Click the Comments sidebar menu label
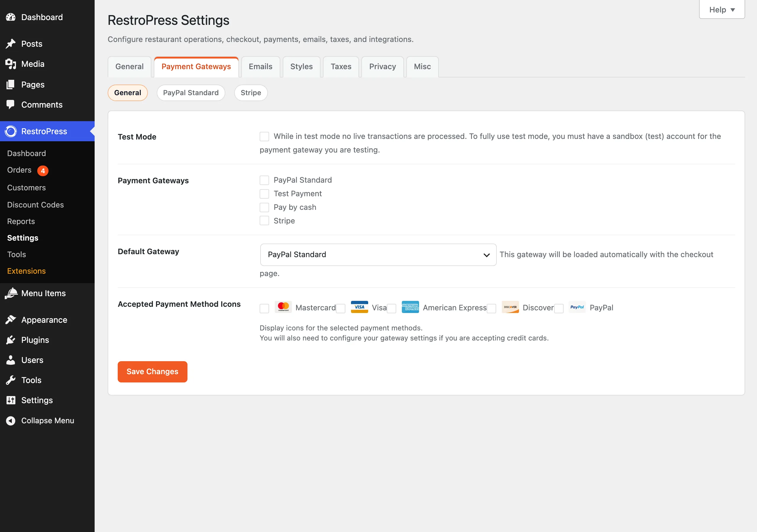This screenshot has width=757, height=532. (42, 105)
